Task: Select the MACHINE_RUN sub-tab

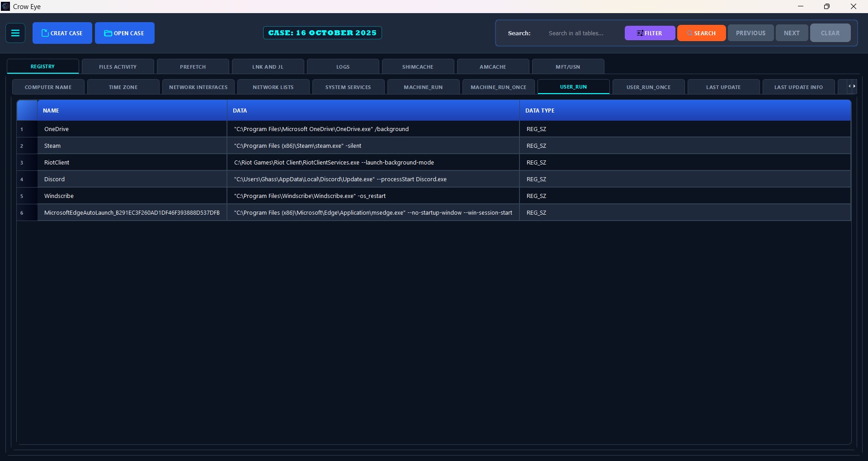Action: (424, 87)
